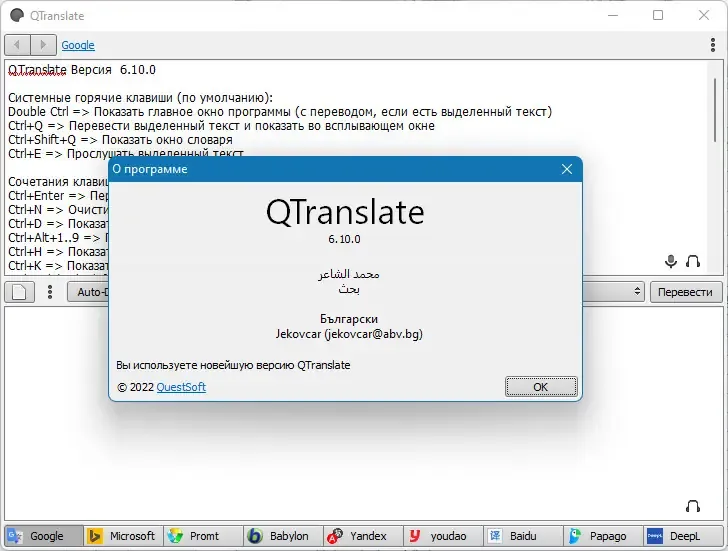Click the clear text blank page button
The width and height of the screenshot is (728, 551).
20,292
